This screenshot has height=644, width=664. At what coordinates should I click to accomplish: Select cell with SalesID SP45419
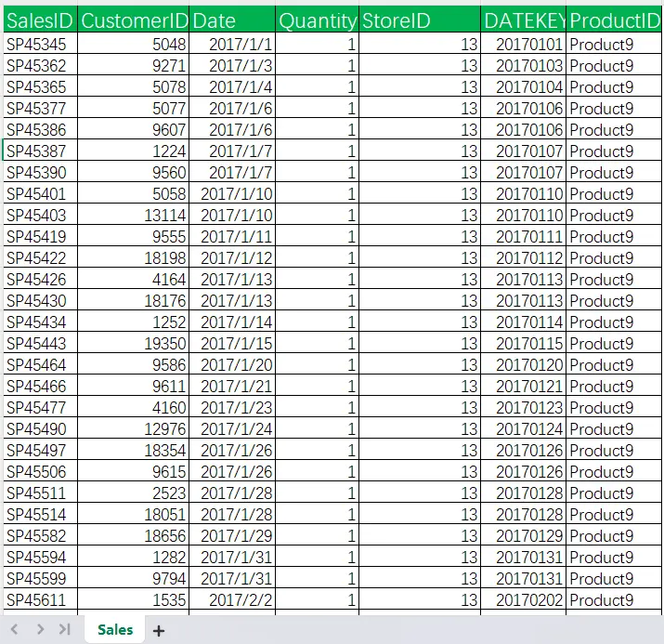pyautogui.click(x=40, y=235)
